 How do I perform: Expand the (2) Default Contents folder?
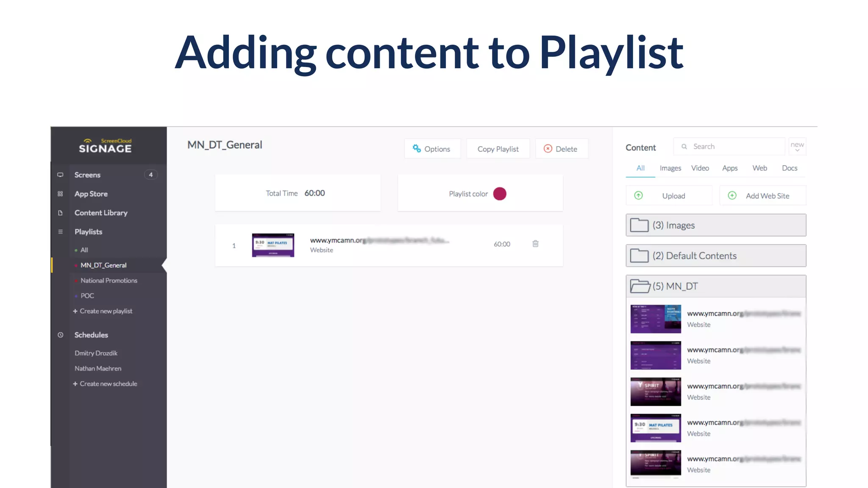point(716,256)
